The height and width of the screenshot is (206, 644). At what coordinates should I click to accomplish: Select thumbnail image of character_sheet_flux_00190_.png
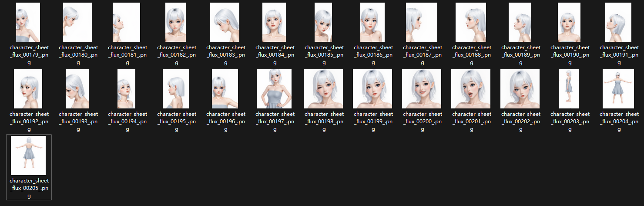click(570, 22)
